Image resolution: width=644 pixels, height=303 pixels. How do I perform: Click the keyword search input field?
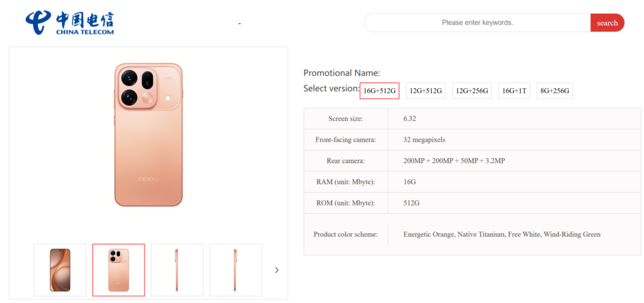477,23
